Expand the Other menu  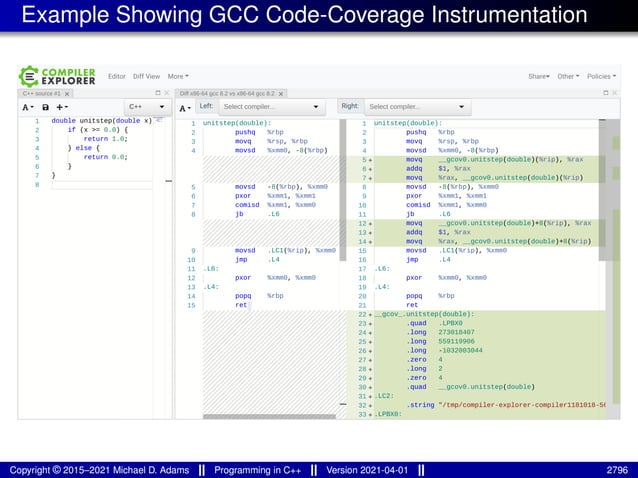point(568,76)
